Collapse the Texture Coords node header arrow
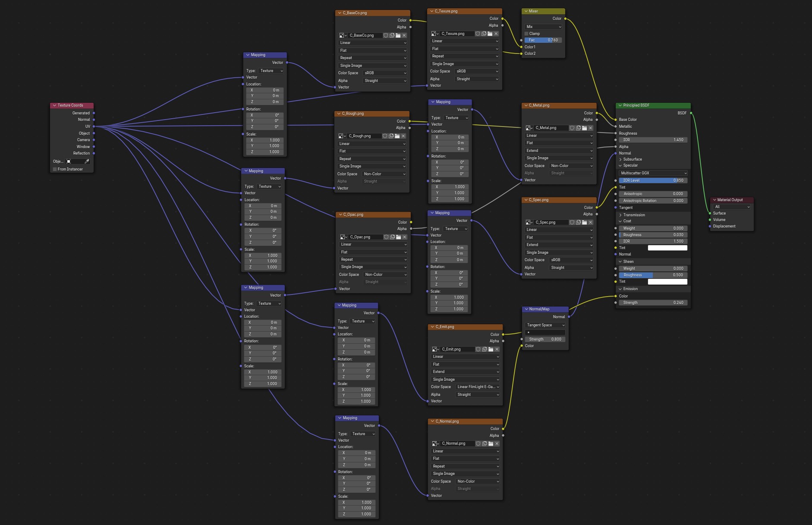 54,105
